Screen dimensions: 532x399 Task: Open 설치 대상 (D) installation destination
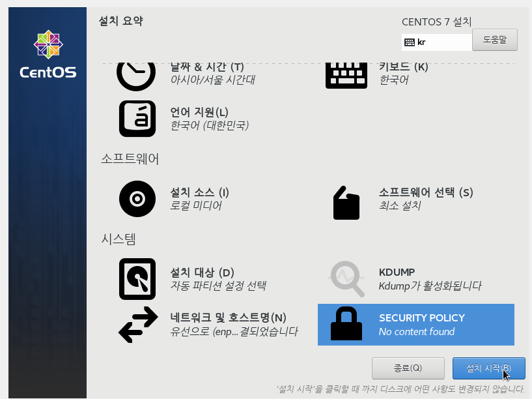point(203,273)
